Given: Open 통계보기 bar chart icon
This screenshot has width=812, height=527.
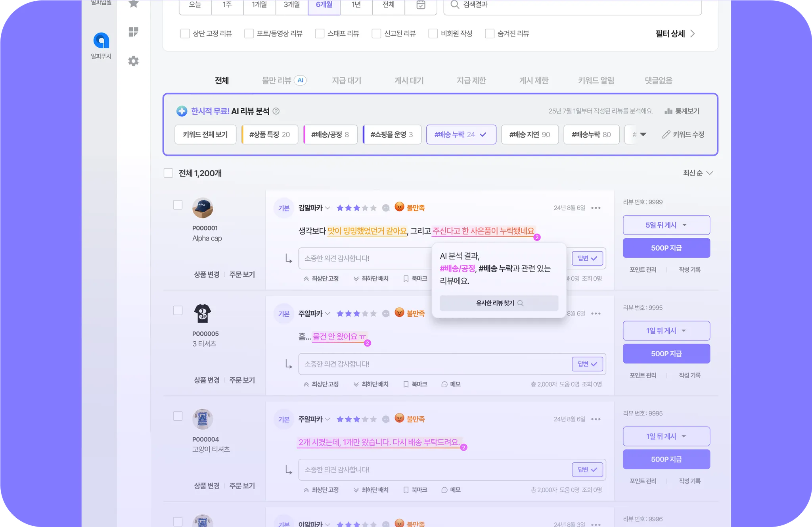Looking at the screenshot, I should 668,111.
